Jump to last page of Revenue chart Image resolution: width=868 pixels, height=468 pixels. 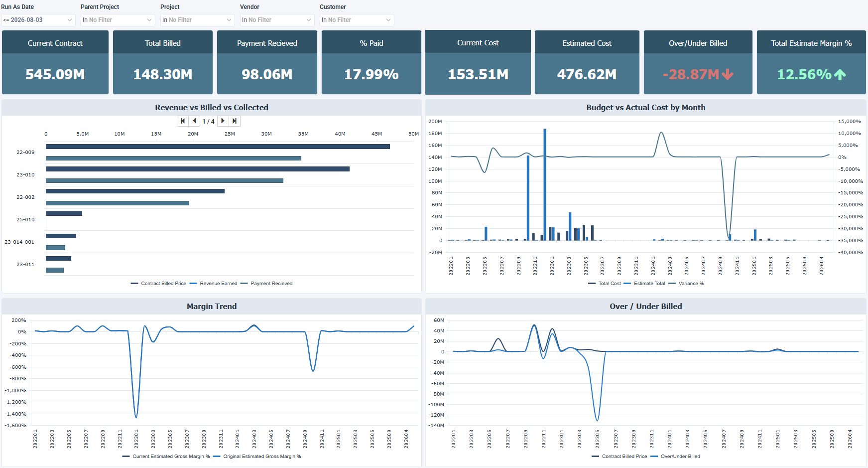pos(235,121)
